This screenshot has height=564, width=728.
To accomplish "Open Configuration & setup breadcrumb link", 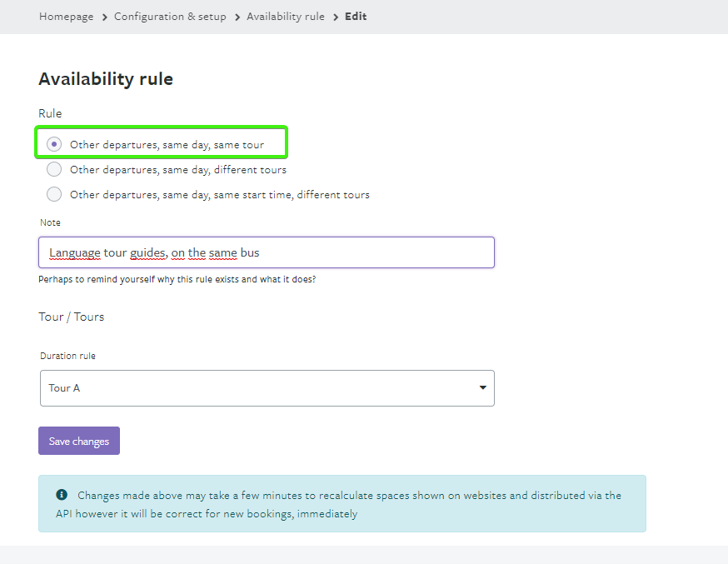I will point(170,17).
